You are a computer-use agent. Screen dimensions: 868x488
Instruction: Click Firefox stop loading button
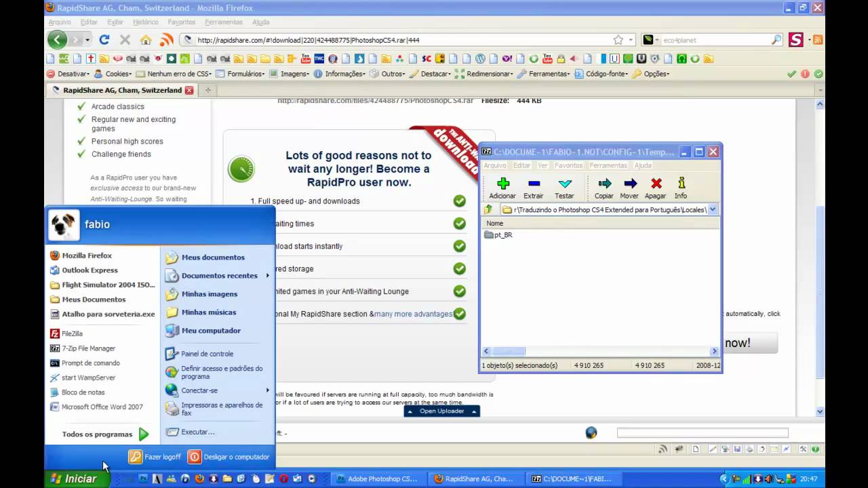point(125,40)
